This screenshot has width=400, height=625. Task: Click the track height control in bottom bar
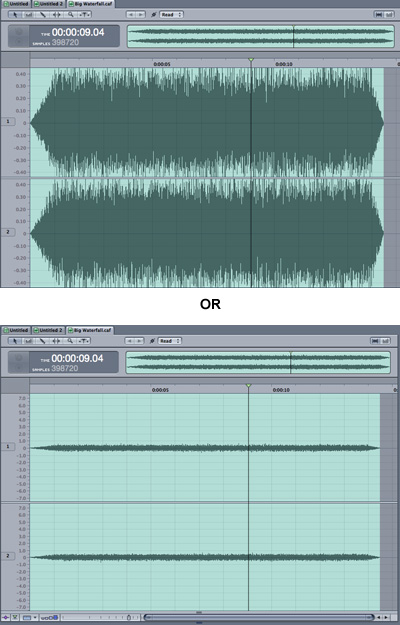click(x=49, y=617)
